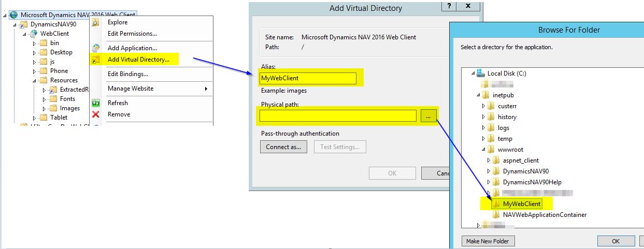Click Make New Folder button
Screen dimensions: 644x249
(x=488, y=241)
